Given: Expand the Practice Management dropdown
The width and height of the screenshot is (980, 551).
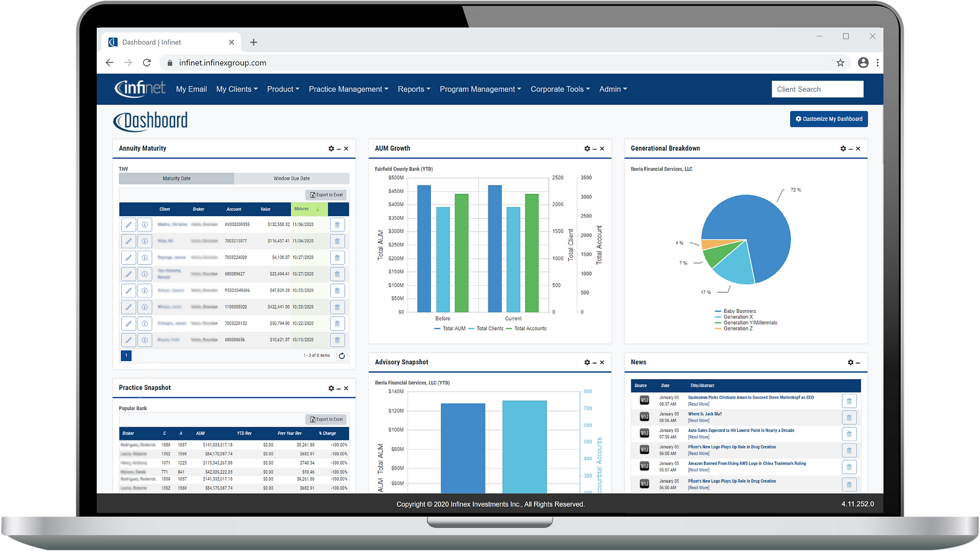Looking at the screenshot, I should (348, 89).
